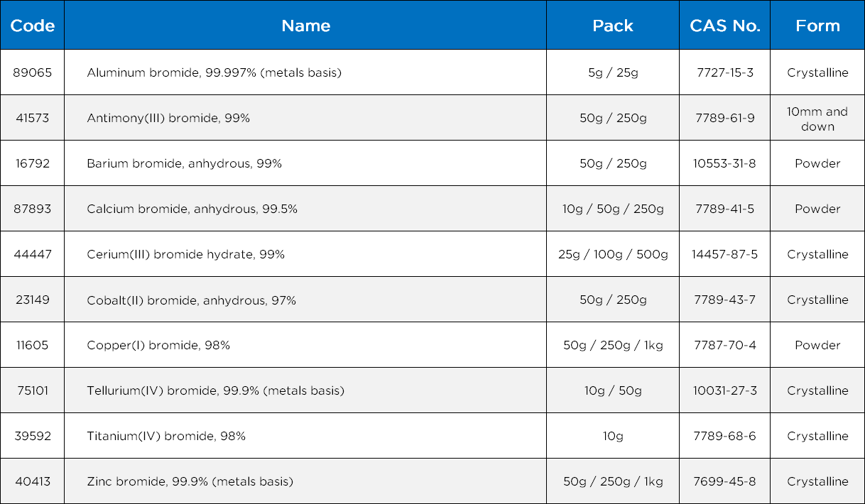
Task: Open product code 16792
Action: pos(33,163)
